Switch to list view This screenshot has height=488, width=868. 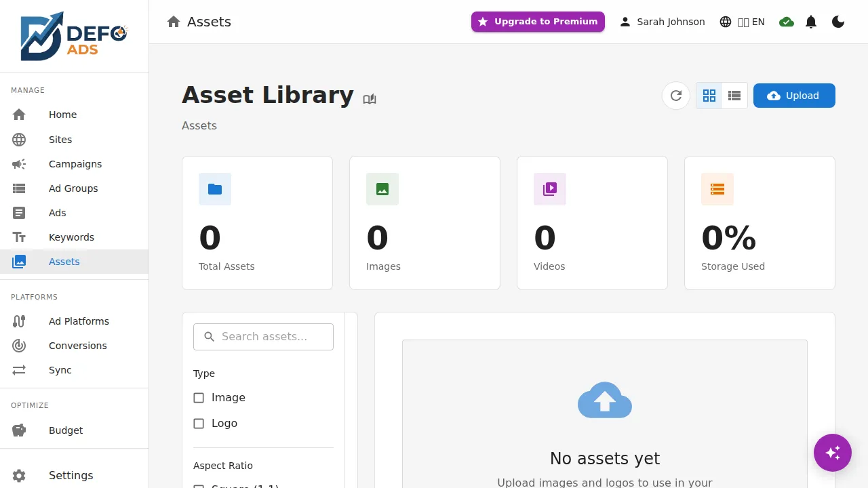pyautogui.click(x=734, y=96)
